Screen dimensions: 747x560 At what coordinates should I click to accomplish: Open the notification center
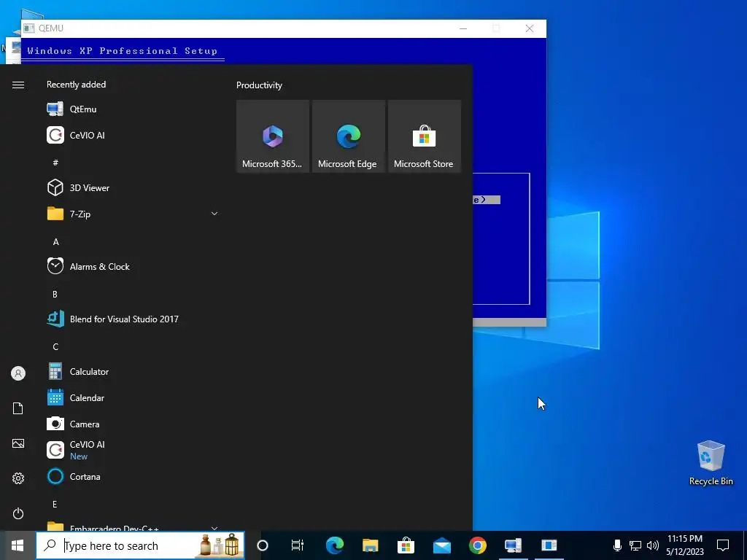[x=723, y=545]
